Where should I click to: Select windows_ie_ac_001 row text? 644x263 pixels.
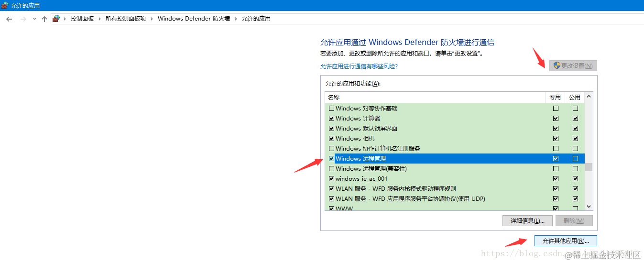[361, 179]
